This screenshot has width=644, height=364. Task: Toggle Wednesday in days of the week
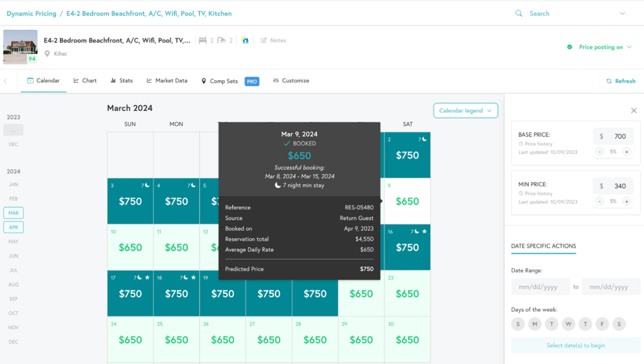point(568,324)
